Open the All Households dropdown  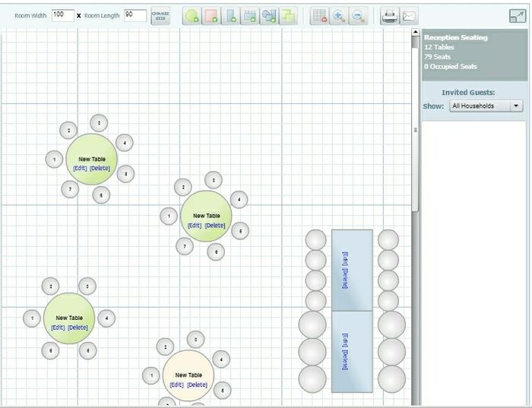[x=486, y=106]
